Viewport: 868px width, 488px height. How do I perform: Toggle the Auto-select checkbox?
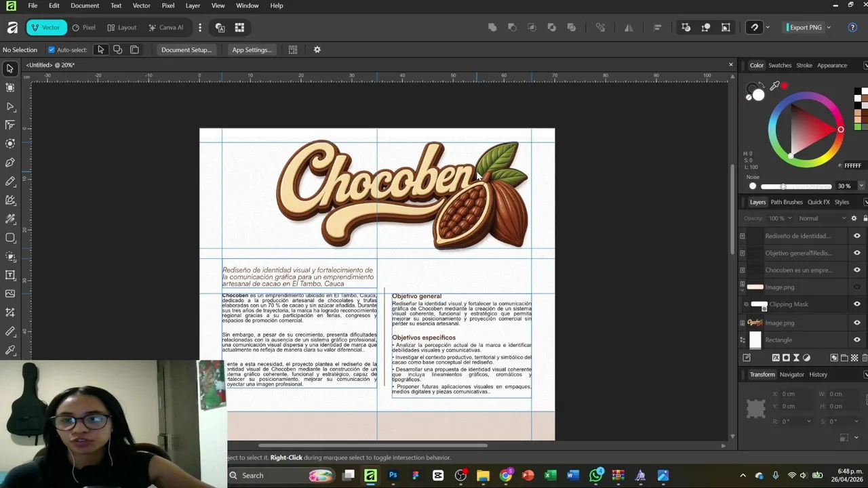click(x=52, y=49)
